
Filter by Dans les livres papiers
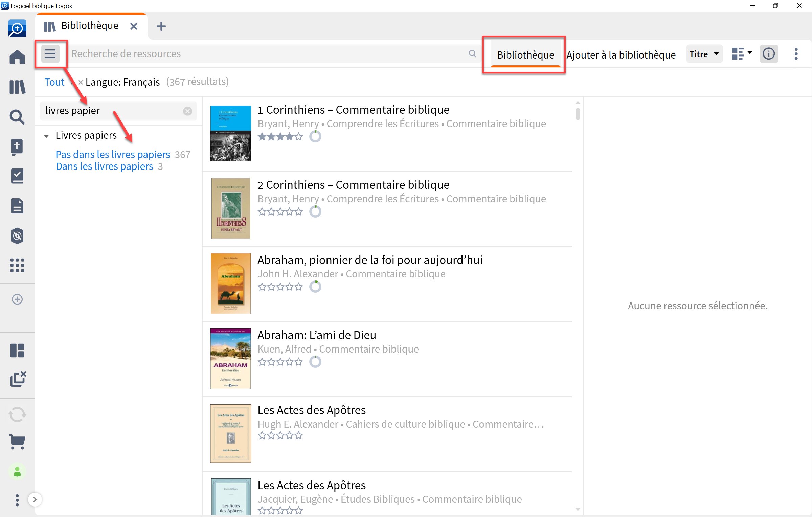click(105, 166)
